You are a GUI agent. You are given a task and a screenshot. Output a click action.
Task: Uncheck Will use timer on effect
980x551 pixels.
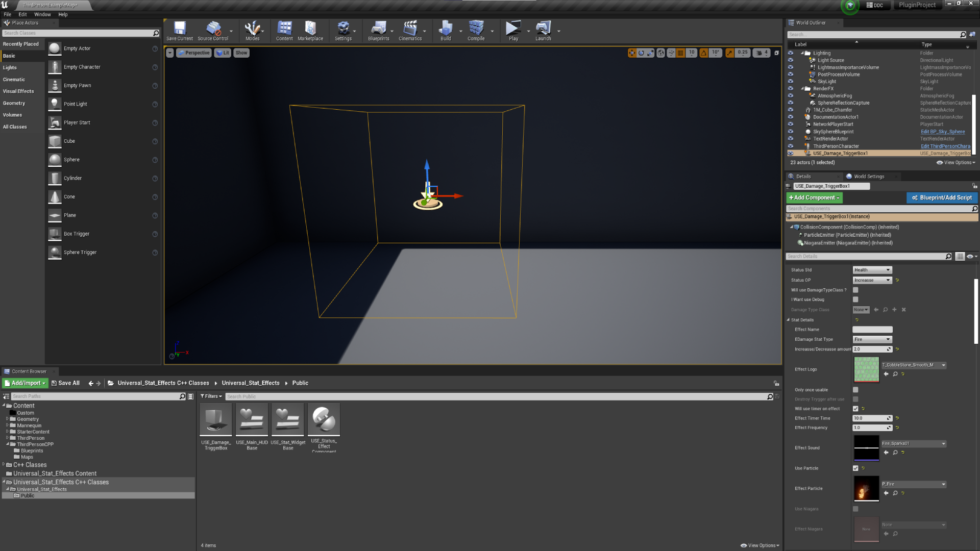tap(855, 409)
